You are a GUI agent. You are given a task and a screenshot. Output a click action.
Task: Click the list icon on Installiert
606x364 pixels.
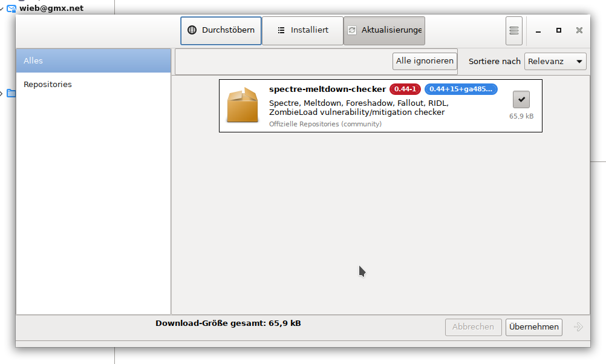pyautogui.click(x=281, y=30)
